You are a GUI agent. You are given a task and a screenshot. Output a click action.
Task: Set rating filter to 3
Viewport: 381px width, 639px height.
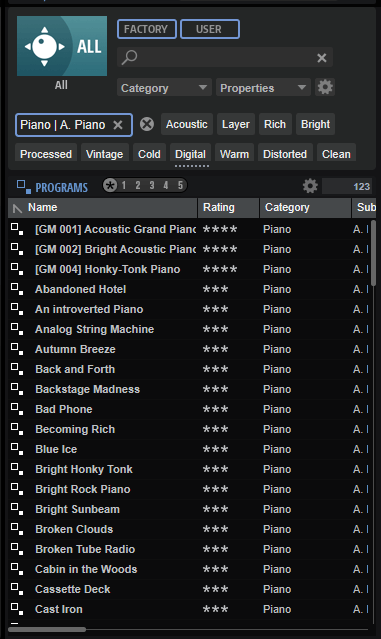tap(152, 185)
